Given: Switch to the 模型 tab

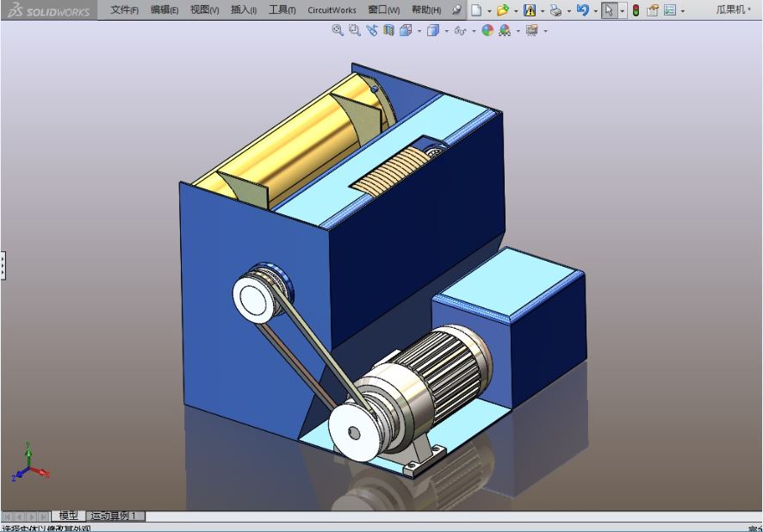Looking at the screenshot, I should point(69,516).
